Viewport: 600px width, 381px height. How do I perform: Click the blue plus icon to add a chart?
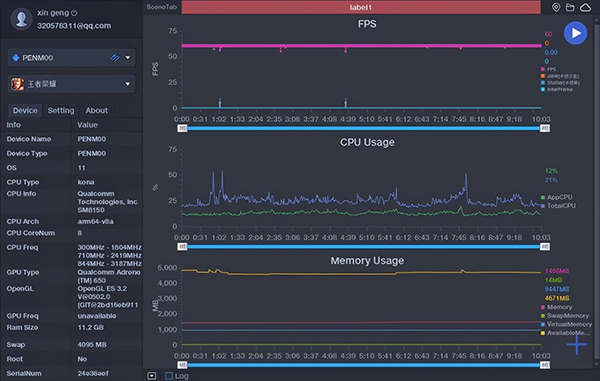[577, 344]
